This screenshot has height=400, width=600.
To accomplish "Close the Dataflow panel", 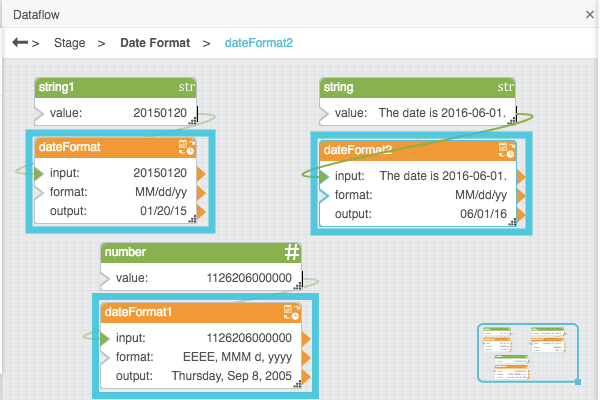I will (x=590, y=15).
